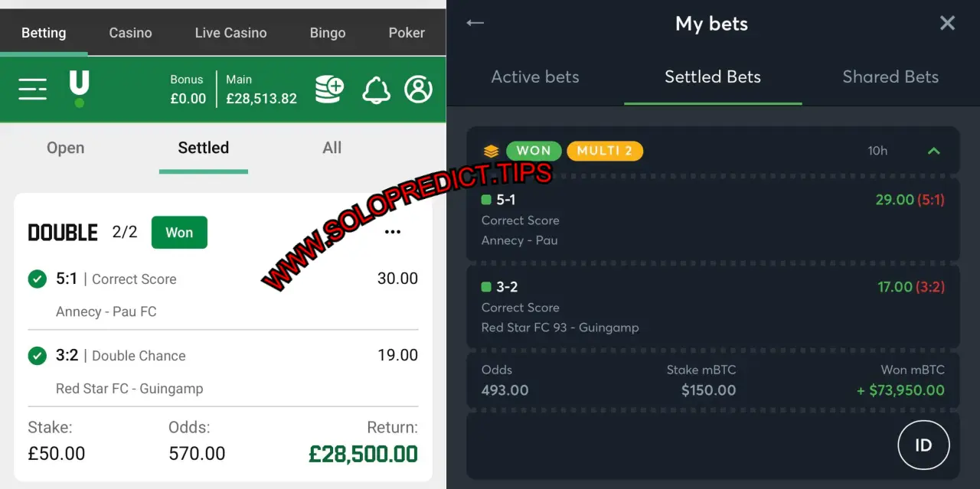Open the three-dot menu on Double bet
Screen dimensions: 980x489
click(393, 232)
